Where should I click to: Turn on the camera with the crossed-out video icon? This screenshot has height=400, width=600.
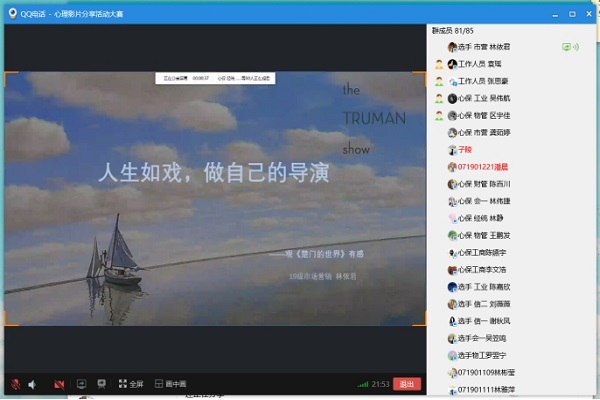point(59,384)
